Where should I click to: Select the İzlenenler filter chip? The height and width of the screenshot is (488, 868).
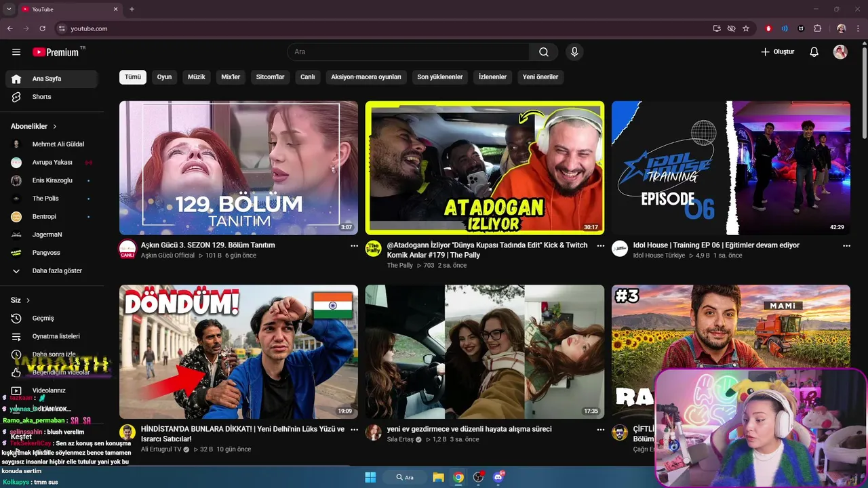point(493,77)
